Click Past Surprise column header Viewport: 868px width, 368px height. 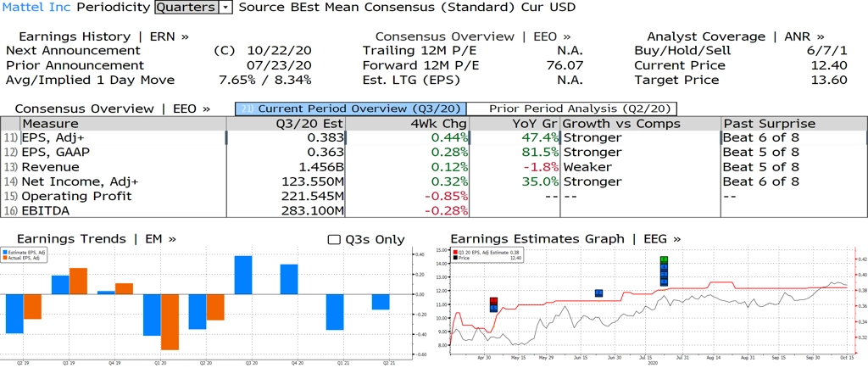pyautogui.click(x=793, y=124)
